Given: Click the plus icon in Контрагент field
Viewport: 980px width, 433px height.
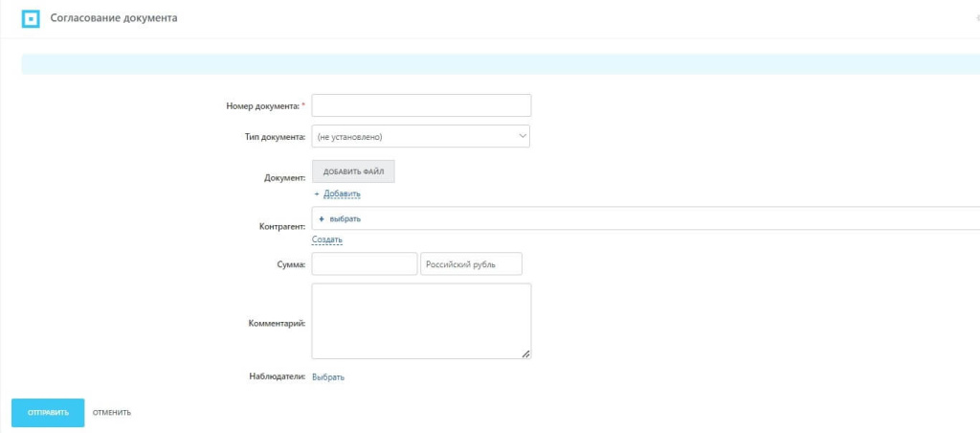Looking at the screenshot, I should coord(321,219).
